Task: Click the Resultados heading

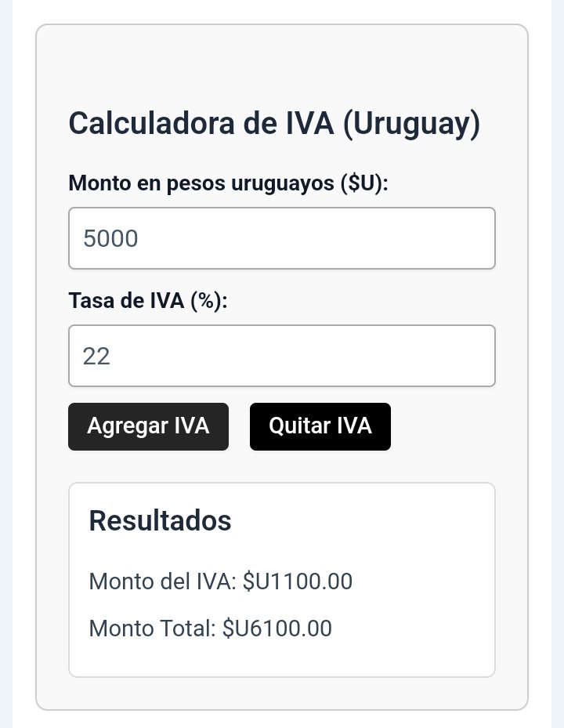Action: [x=160, y=520]
